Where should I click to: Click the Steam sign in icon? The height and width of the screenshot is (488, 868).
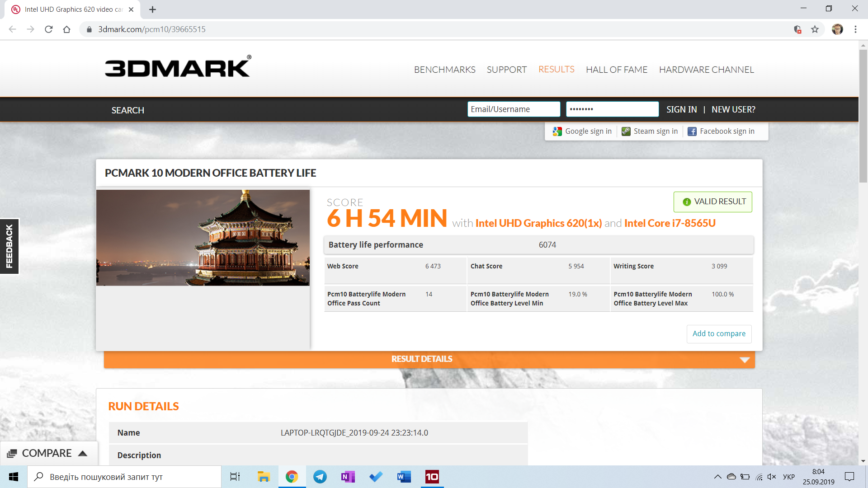[x=626, y=131]
